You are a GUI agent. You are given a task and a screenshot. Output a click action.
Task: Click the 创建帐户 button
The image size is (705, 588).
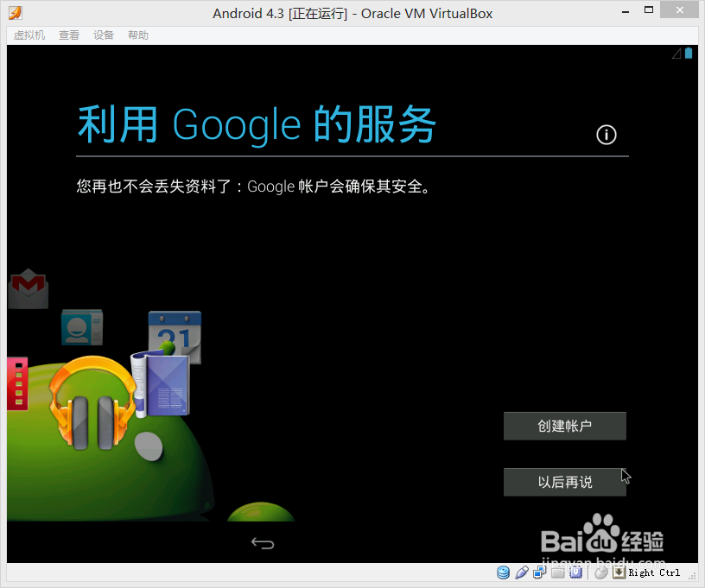pyautogui.click(x=565, y=426)
